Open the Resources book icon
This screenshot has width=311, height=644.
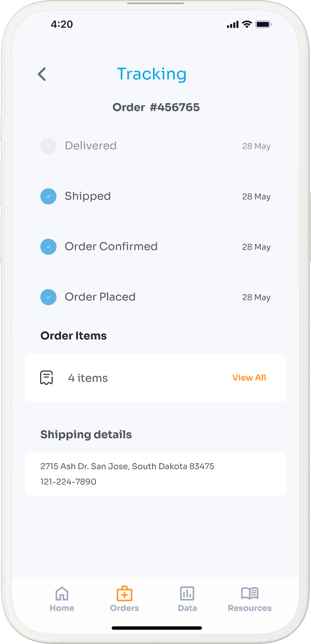tap(250, 593)
